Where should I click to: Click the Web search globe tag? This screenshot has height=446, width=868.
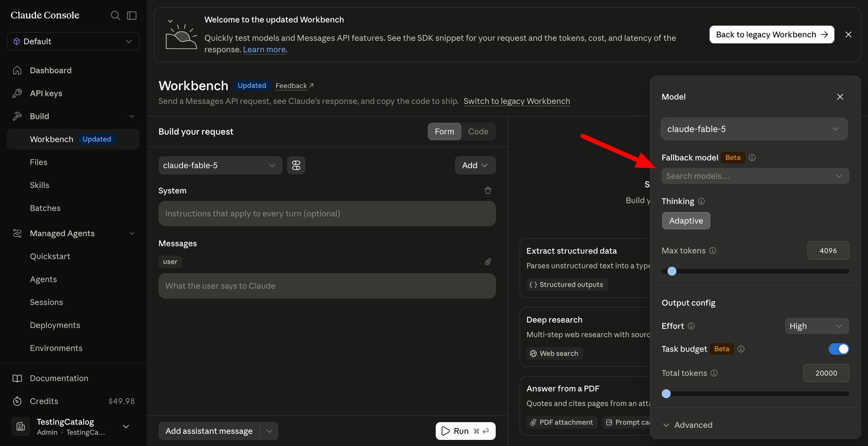tap(554, 353)
